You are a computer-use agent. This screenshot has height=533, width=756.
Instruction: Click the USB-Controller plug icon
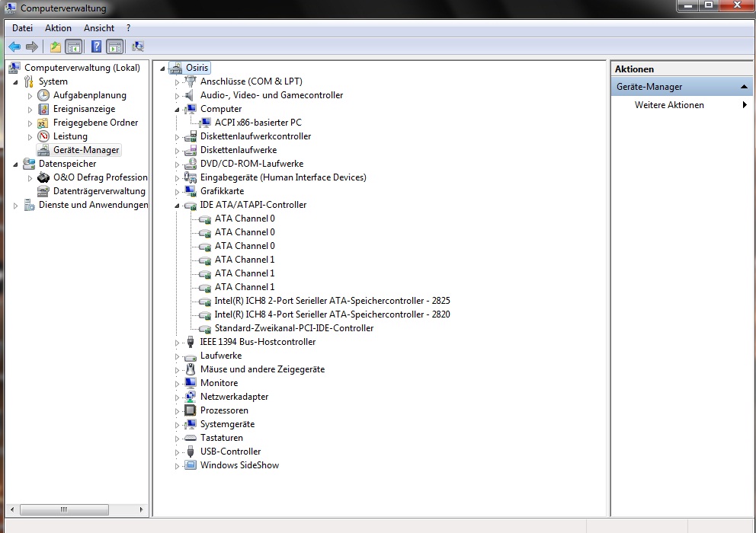click(191, 452)
